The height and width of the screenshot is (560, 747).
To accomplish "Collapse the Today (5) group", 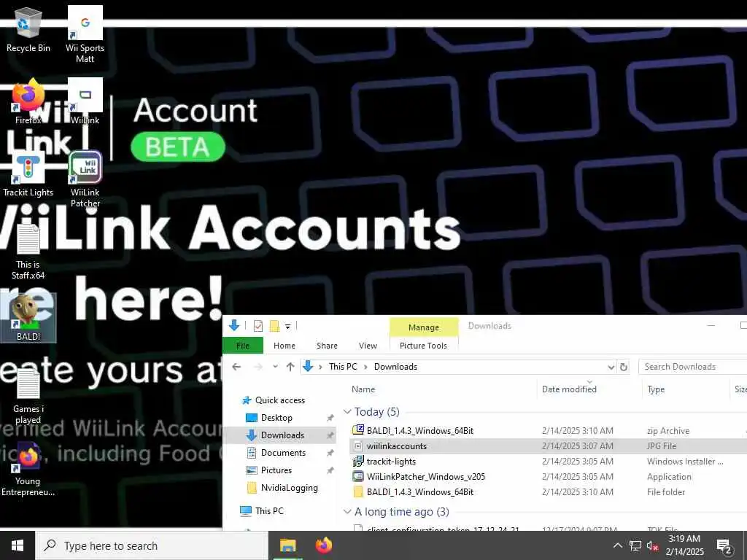I will pos(347,412).
